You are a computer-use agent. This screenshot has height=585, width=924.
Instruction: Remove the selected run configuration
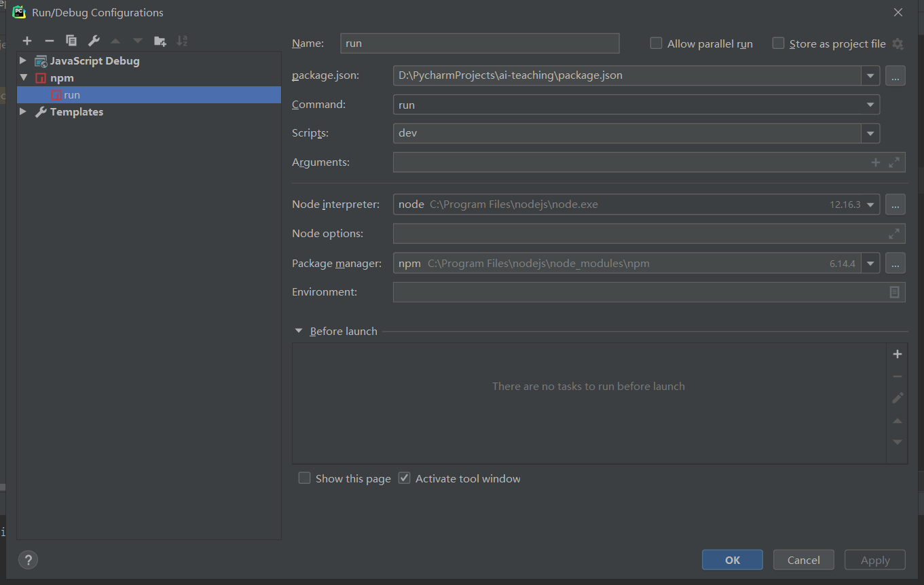click(49, 40)
